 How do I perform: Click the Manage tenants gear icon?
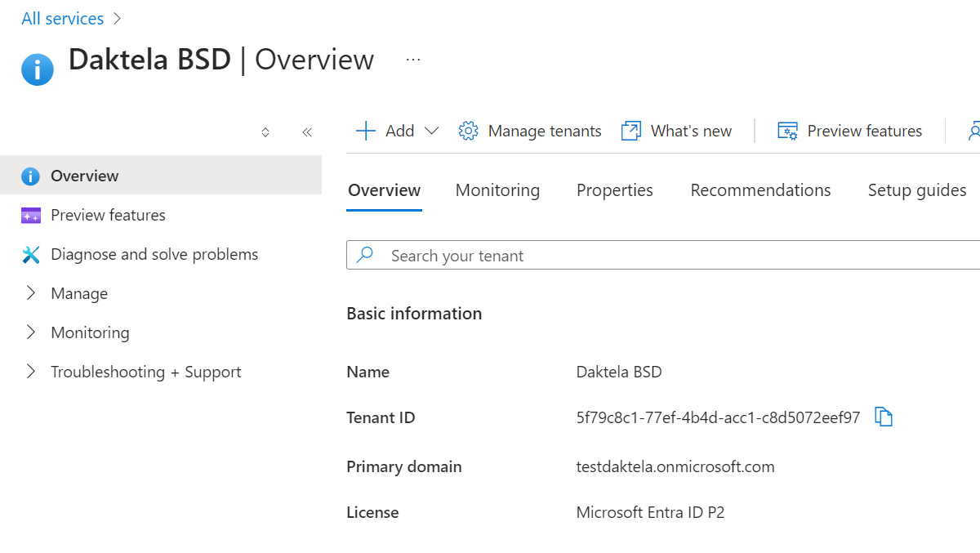click(x=468, y=131)
